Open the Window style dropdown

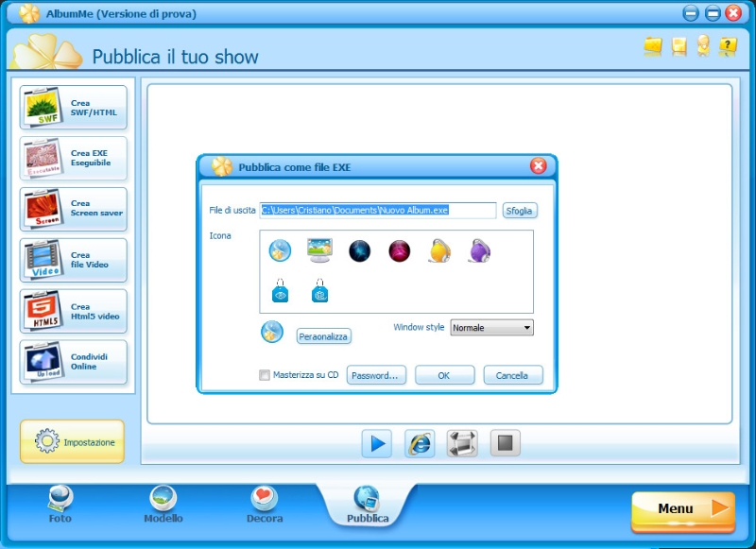[491, 328]
